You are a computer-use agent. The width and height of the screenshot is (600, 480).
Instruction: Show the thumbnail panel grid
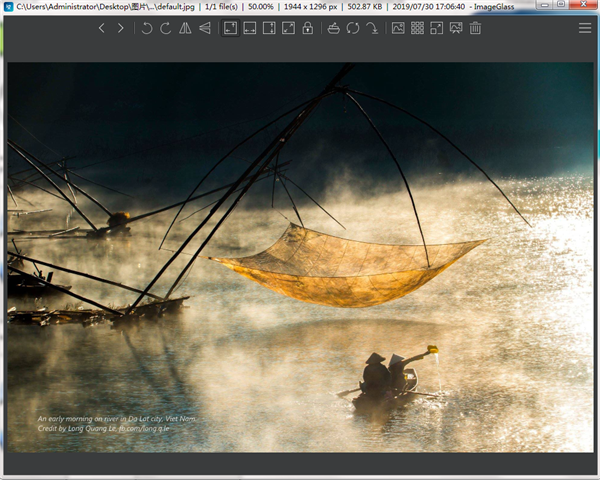point(417,28)
